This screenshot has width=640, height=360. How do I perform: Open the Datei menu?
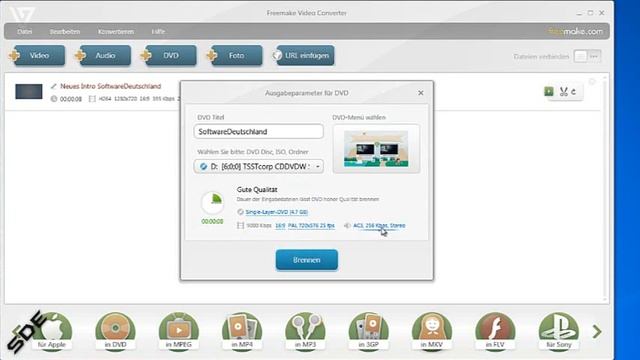pyautogui.click(x=24, y=31)
